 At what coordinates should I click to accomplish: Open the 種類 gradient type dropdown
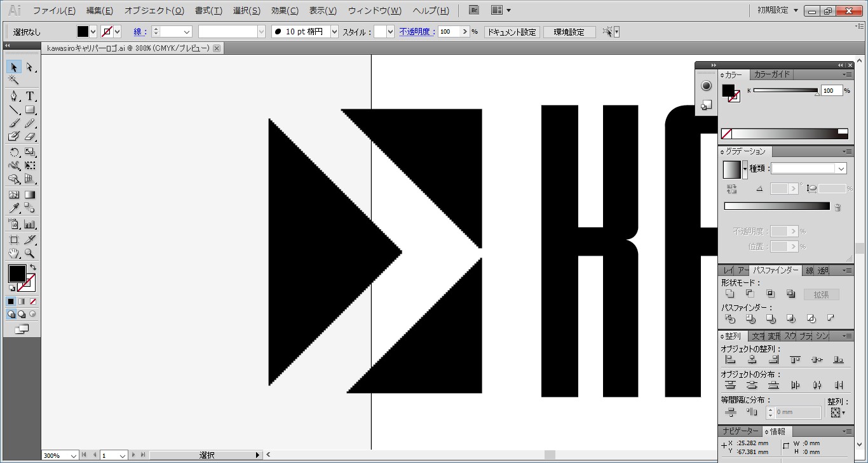click(841, 169)
